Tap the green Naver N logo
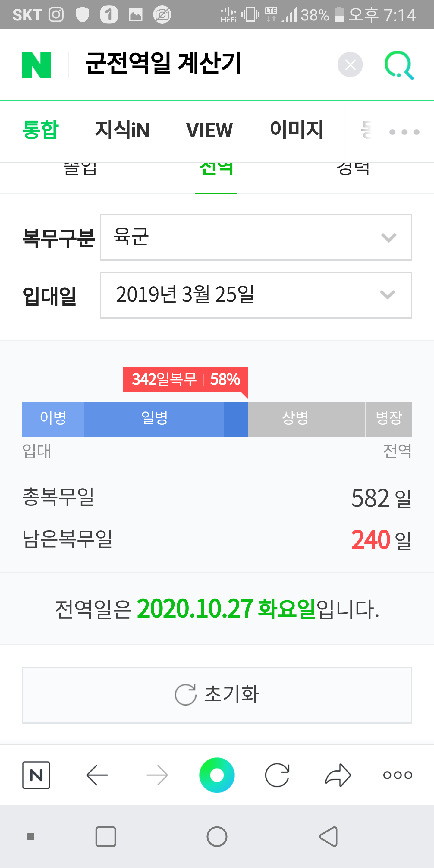The height and width of the screenshot is (868, 434). tap(36, 65)
